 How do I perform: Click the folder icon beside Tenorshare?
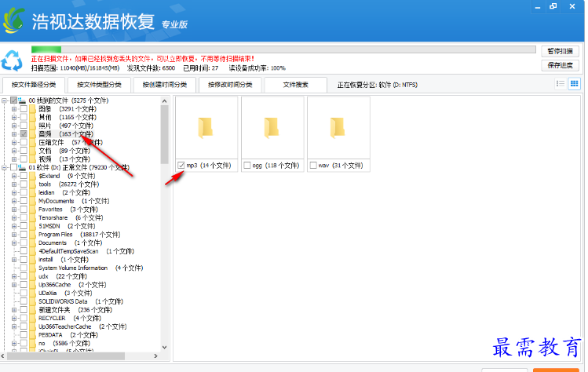click(x=33, y=217)
